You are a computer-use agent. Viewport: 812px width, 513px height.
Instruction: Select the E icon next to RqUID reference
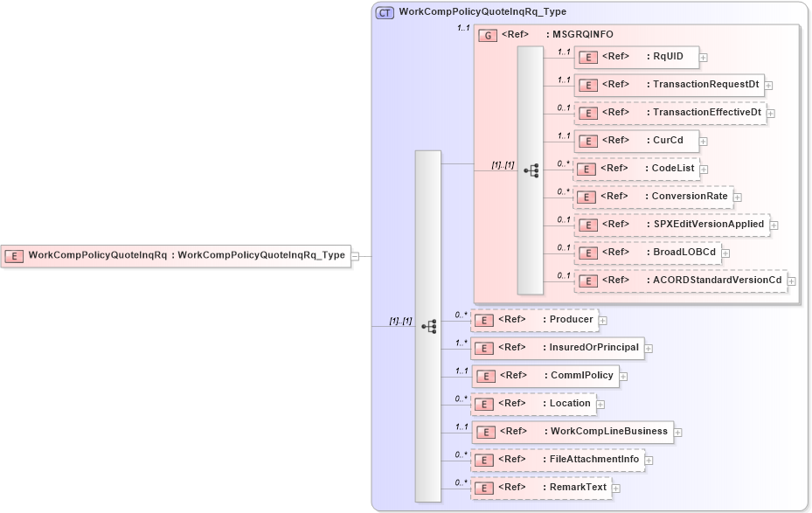(x=587, y=57)
